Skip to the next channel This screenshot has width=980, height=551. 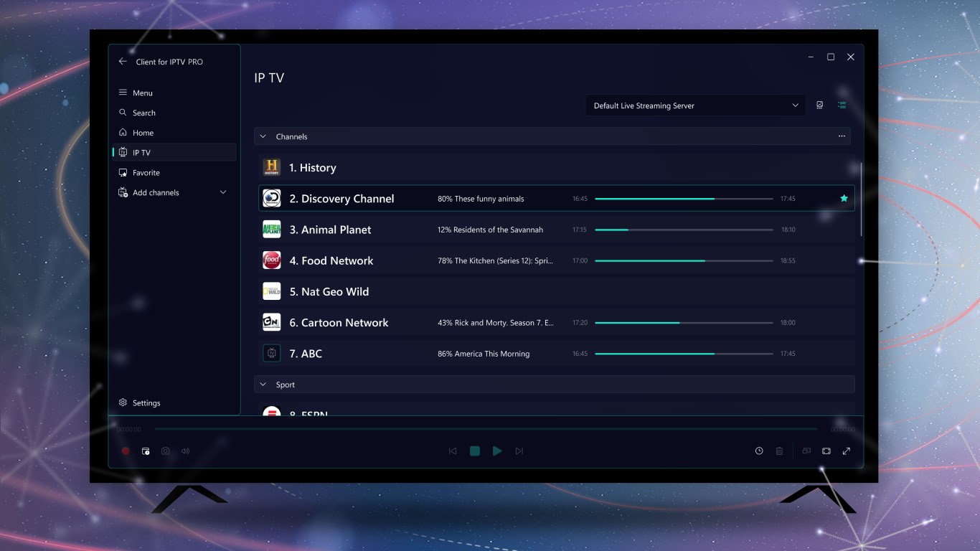(519, 451)
